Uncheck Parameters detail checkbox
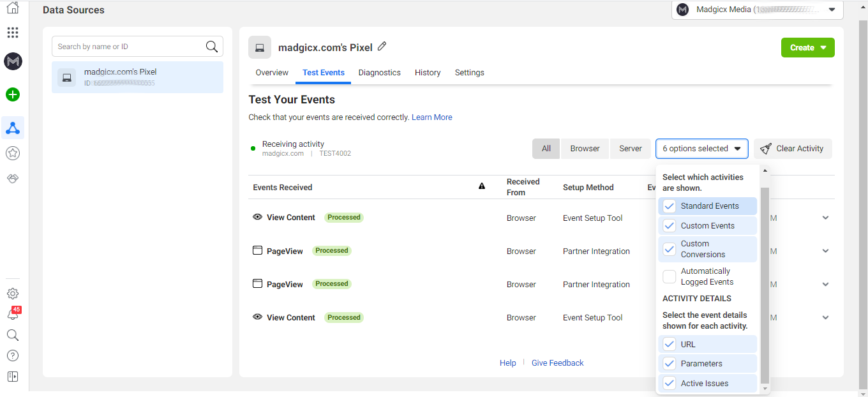 (x=670, y=364)
